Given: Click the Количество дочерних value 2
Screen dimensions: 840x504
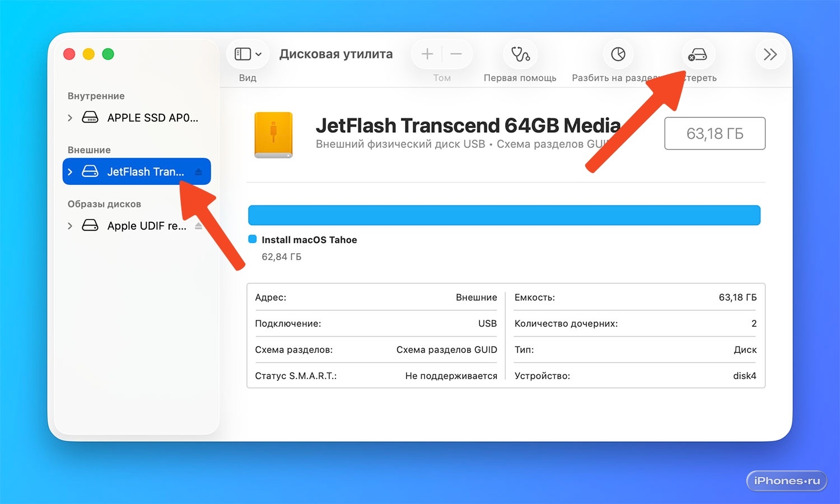Looking at the screenshot, I should click(754, 324).
